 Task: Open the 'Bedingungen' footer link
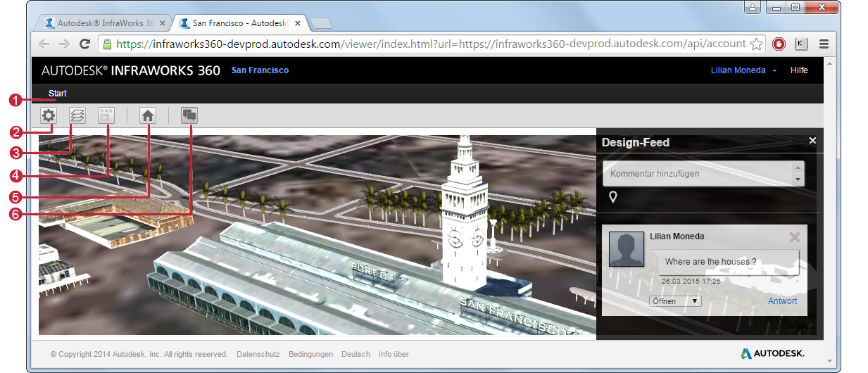point(310,354)
